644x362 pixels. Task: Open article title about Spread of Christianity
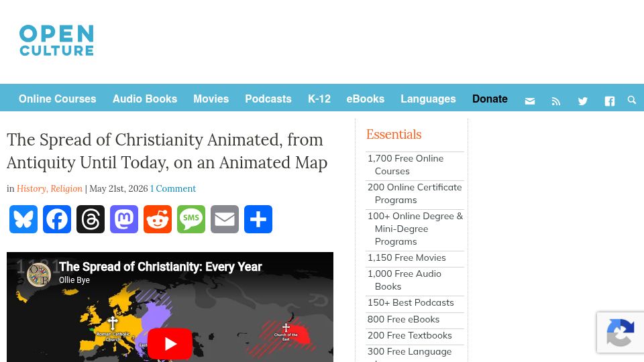(167, 151)
